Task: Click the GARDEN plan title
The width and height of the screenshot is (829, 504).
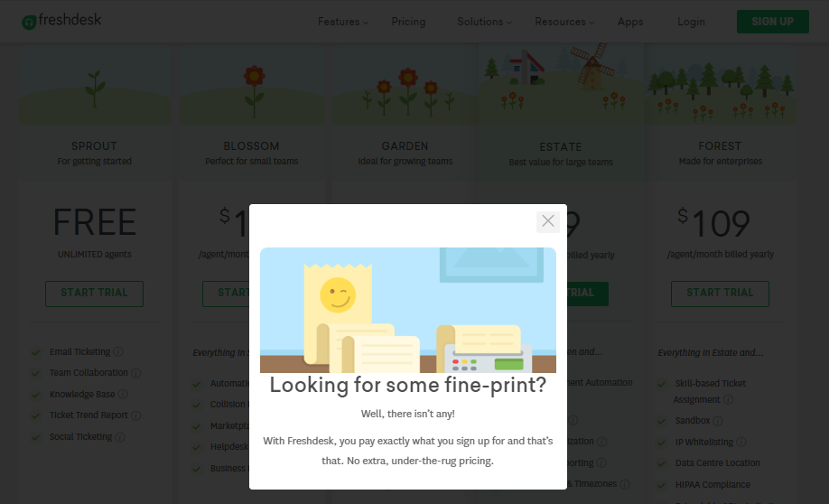Action: [405, 146]
